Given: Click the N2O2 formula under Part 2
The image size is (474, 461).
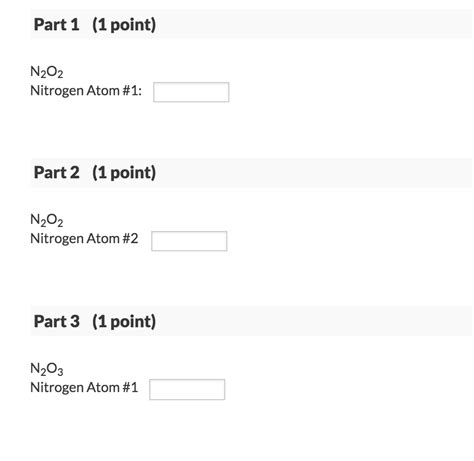Looking at the screenshot, I should pos(46,220).
